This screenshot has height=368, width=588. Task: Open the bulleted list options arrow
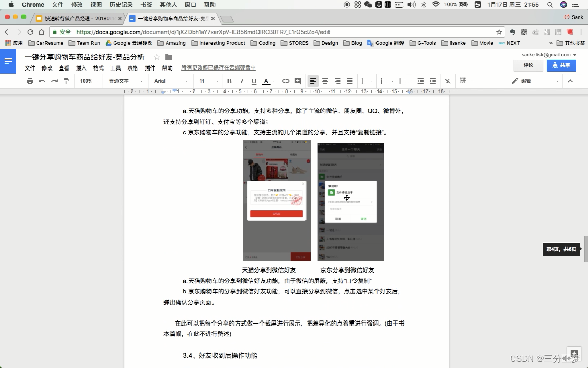click(x=411, y=81)
